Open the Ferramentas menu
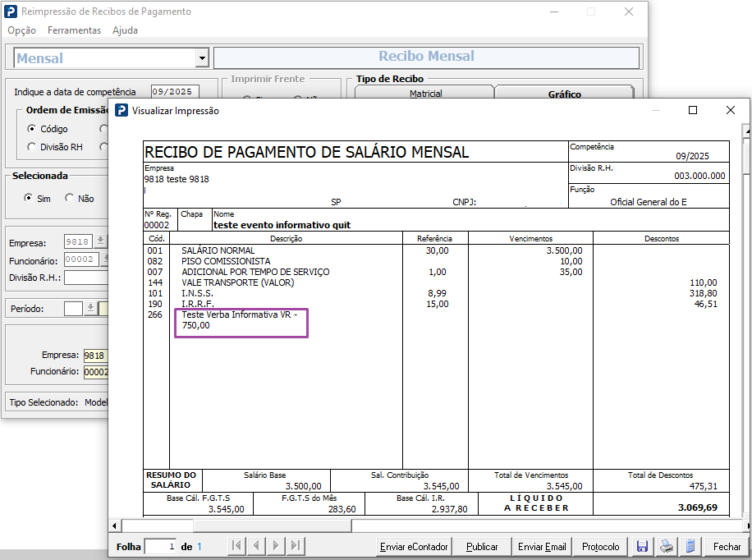This screenshot has height=560, width=752. (x=74, y=30)
